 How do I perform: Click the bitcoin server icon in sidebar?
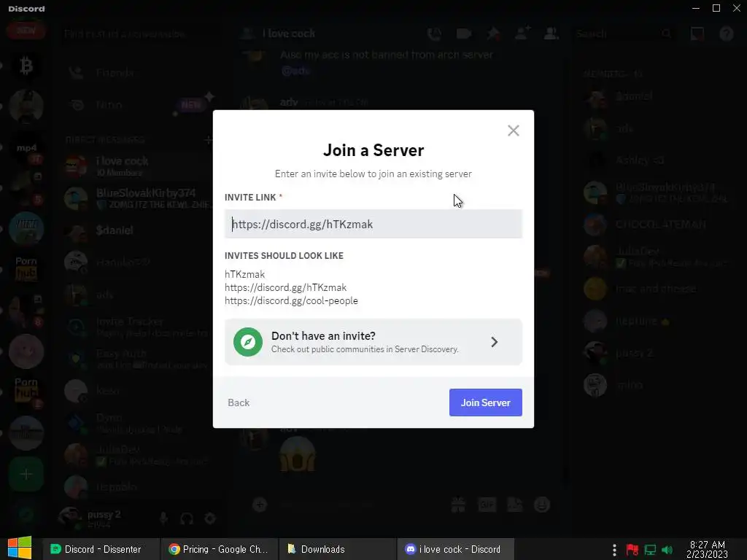26,65
